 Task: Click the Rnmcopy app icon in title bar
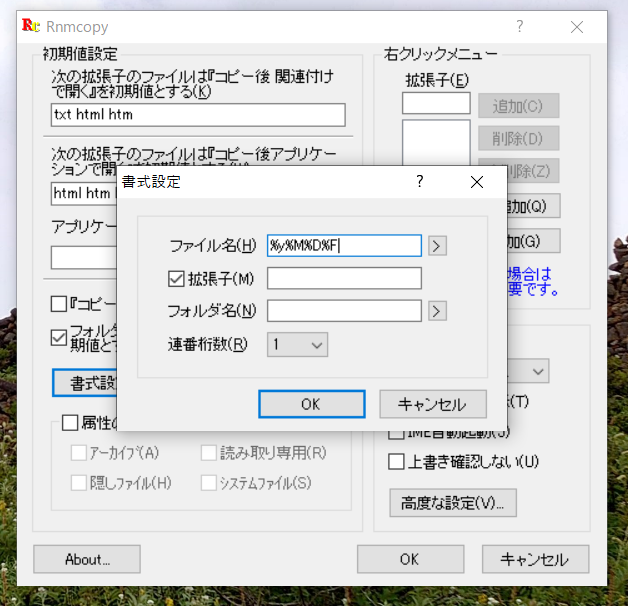tap(31, 27)
